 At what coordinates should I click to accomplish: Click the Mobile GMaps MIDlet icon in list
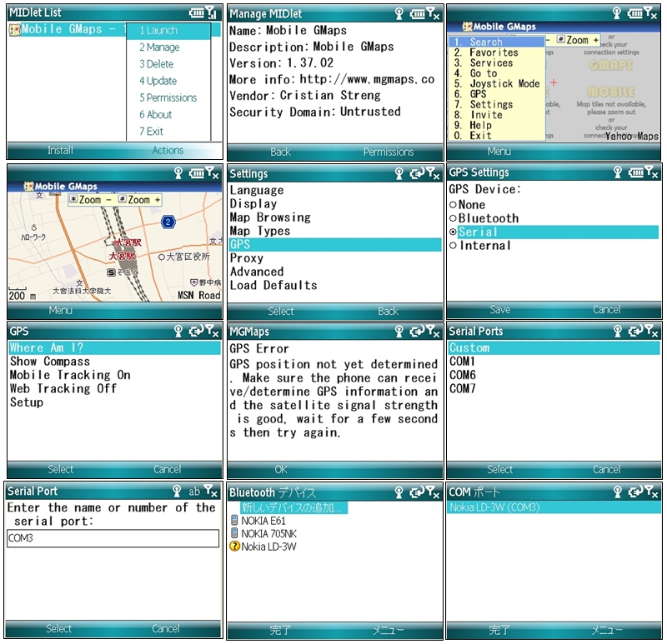[x=14, y=29]
